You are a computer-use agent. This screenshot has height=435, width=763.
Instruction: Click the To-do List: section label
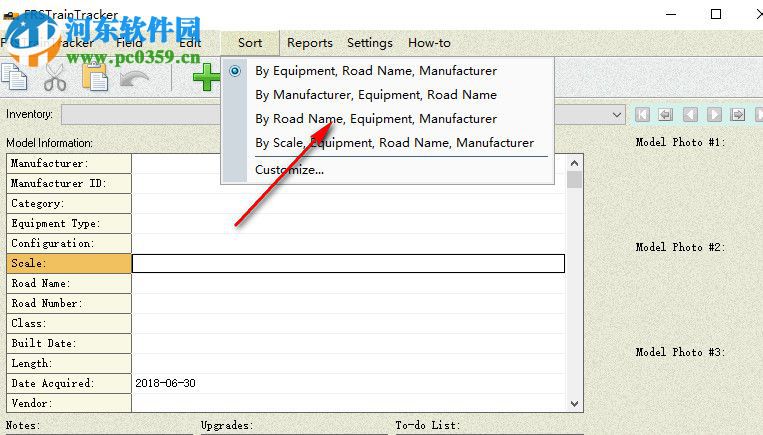pyautogui.click(x=428, y=425)
